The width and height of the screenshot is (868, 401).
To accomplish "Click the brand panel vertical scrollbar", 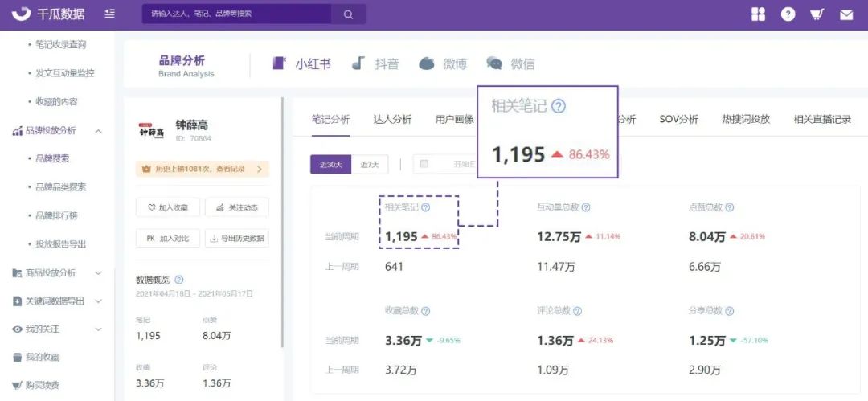I will pyautogui.click(x=283, y=223).
